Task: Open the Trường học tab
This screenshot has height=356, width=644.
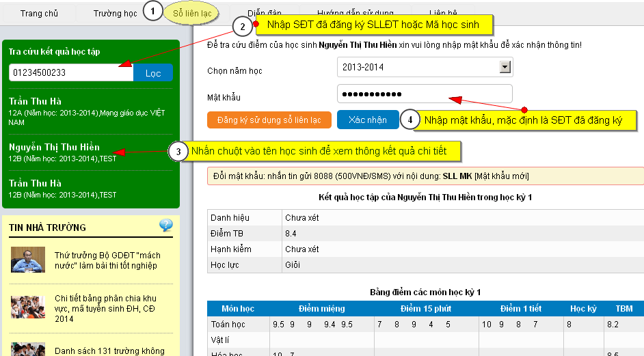Action: coord(115,14)
